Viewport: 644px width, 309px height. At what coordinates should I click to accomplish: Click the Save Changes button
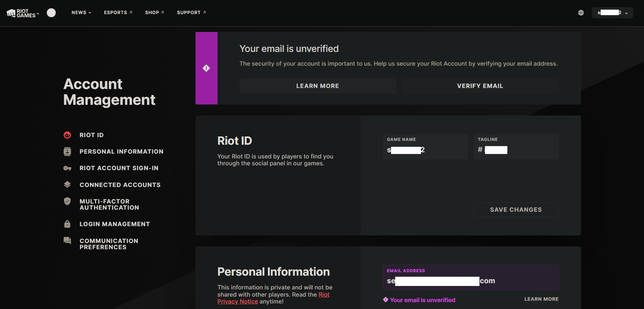[x=516, y=210]
